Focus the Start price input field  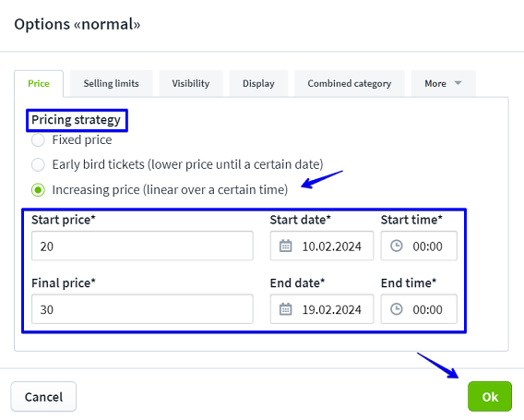click(142, 246)
